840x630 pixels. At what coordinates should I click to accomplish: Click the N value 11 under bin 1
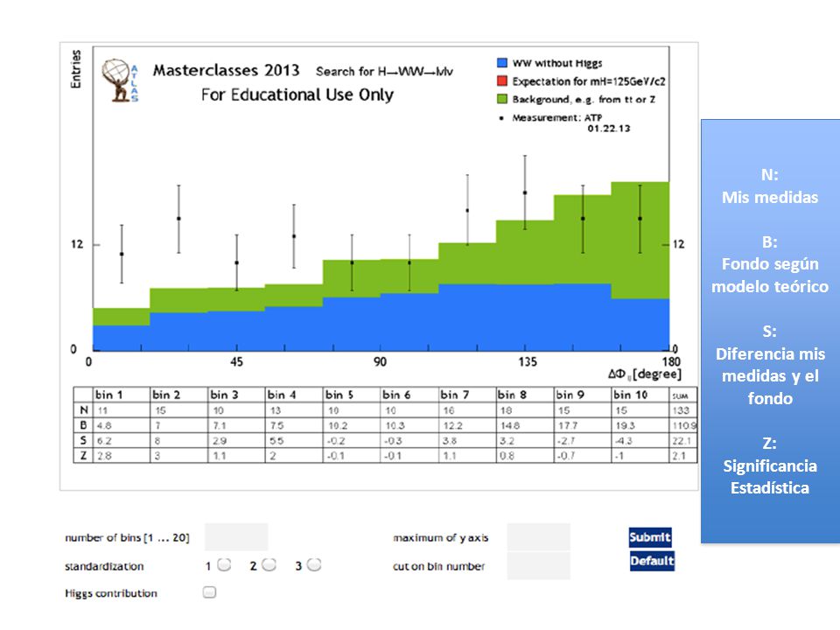pyautogui.click(x=102, y=410)
